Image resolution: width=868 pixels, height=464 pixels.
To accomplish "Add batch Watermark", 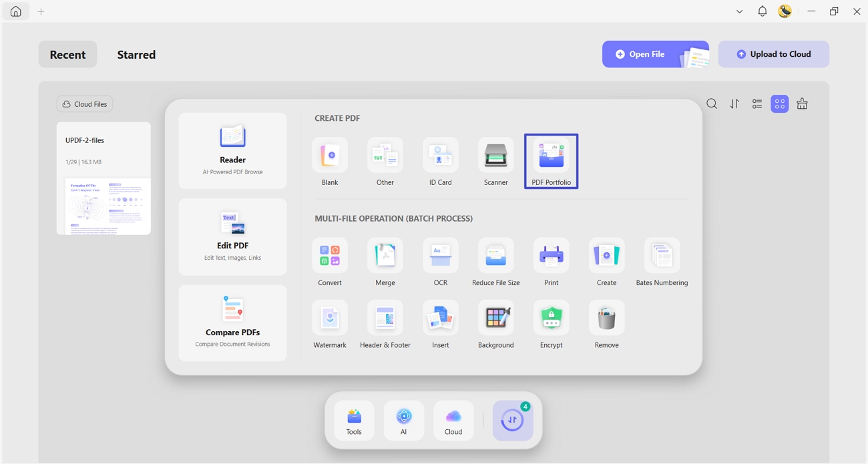I will point(330,324).
